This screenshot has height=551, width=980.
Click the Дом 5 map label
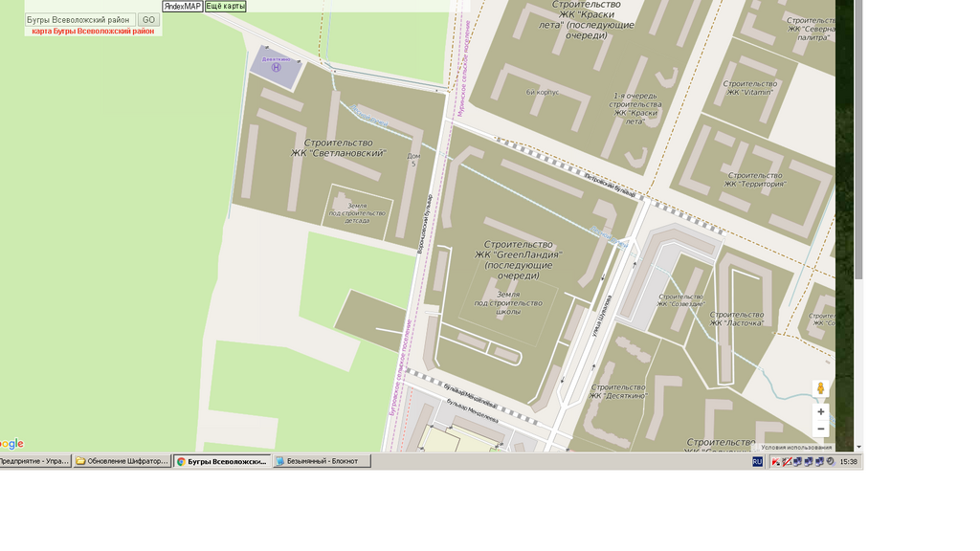pos(413,160)
